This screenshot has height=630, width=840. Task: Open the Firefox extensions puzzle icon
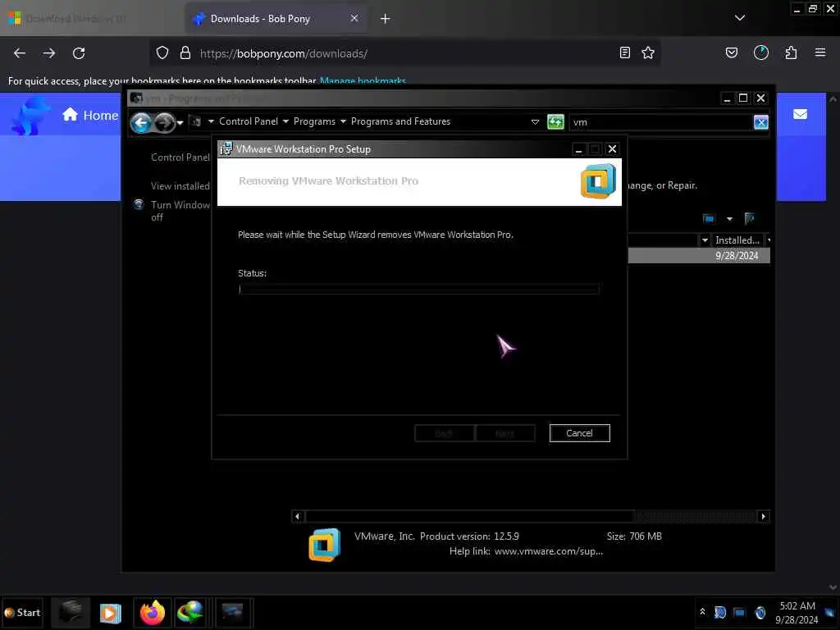coord(791,52)
